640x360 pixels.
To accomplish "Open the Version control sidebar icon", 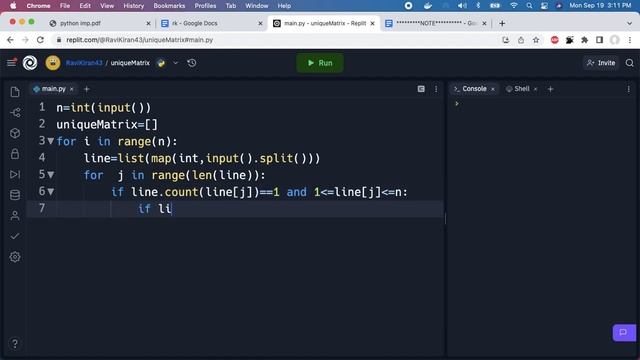I will pos(15,113).
